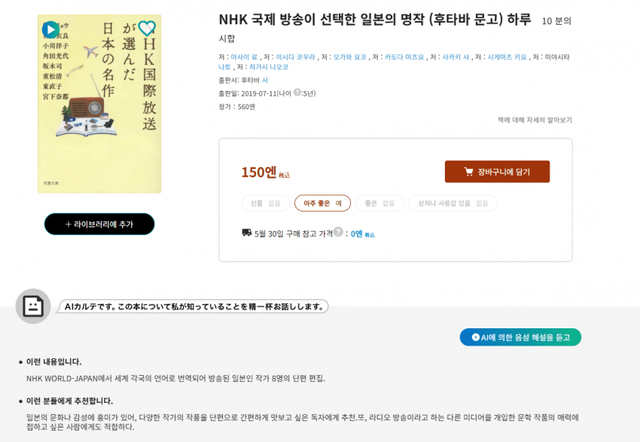Select the '아주 좋은' condition option
640x442 pixels.
point(322,203)
